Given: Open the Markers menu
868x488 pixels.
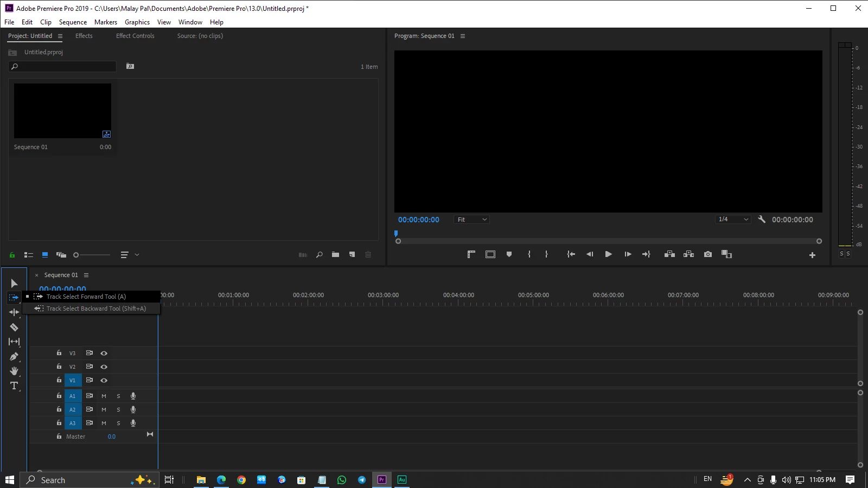Looking at the screenshot, I should coord(106,22).
